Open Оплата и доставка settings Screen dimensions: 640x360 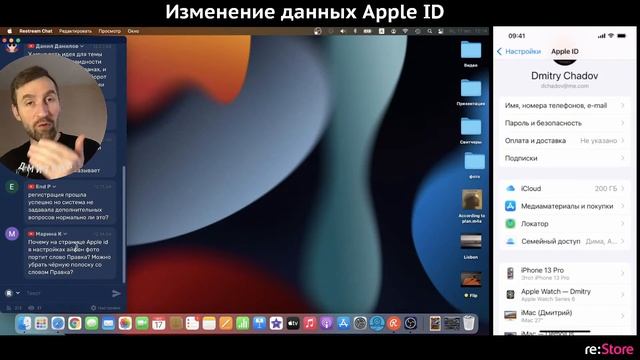[564, 140]
